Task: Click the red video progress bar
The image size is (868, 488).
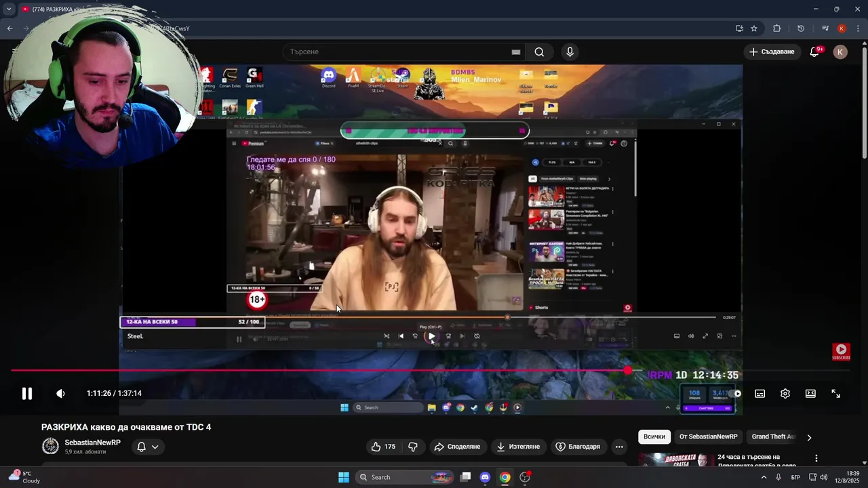Action: tap(319, 370)
